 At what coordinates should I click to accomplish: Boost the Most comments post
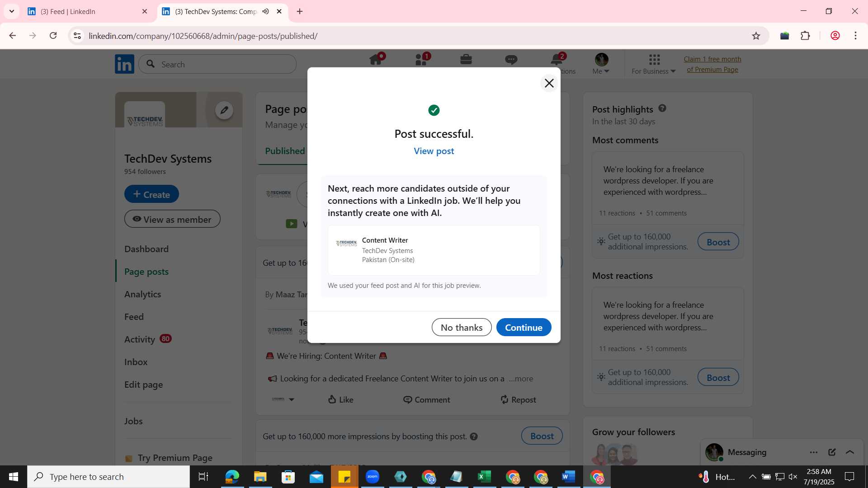click(718, 242)
